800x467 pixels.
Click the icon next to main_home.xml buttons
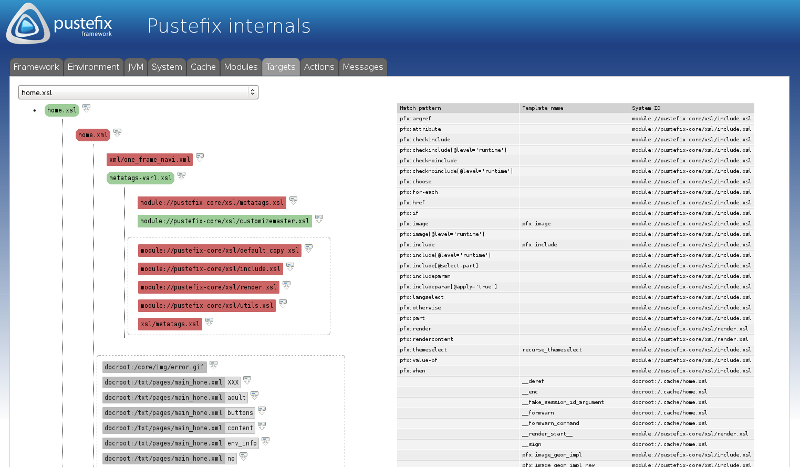coord(262,410)
